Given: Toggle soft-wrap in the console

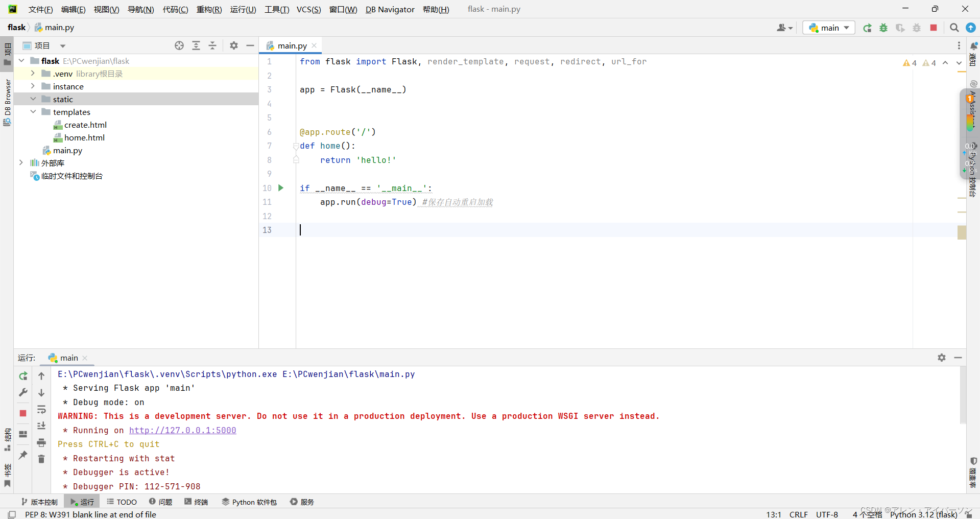Looking at the screenshot, I should 41,409.
